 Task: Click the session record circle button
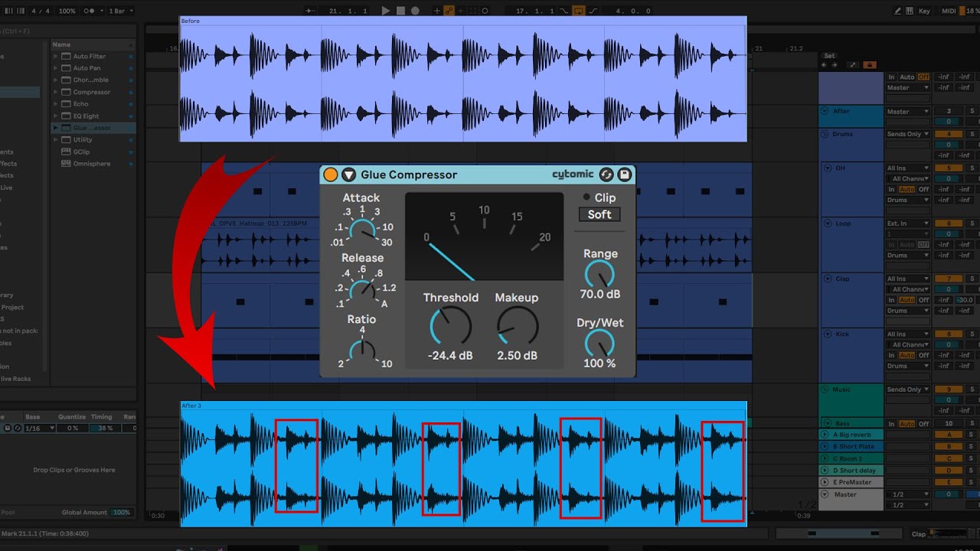pos(485,11)
